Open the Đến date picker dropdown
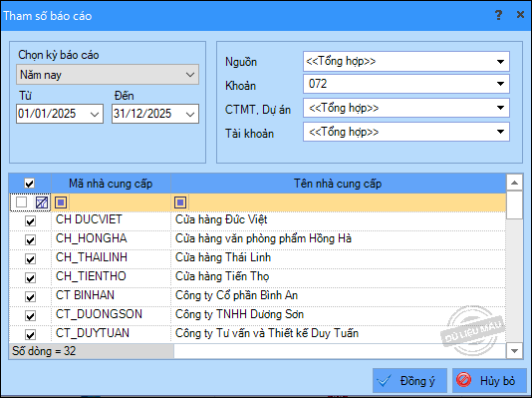The image size is (532, 398). pyautogui.click(x=190, y=114)
